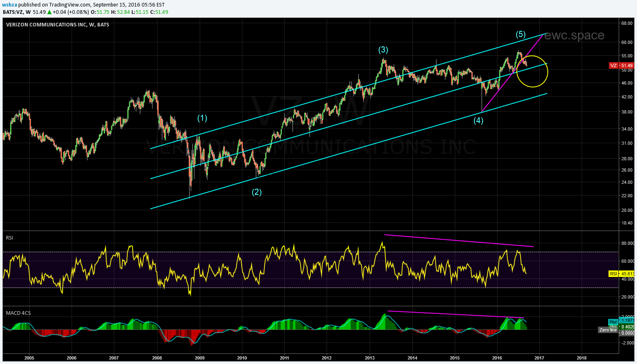Click the wave (3) label
The image size is (637, 364).
(x=383, y=50)
